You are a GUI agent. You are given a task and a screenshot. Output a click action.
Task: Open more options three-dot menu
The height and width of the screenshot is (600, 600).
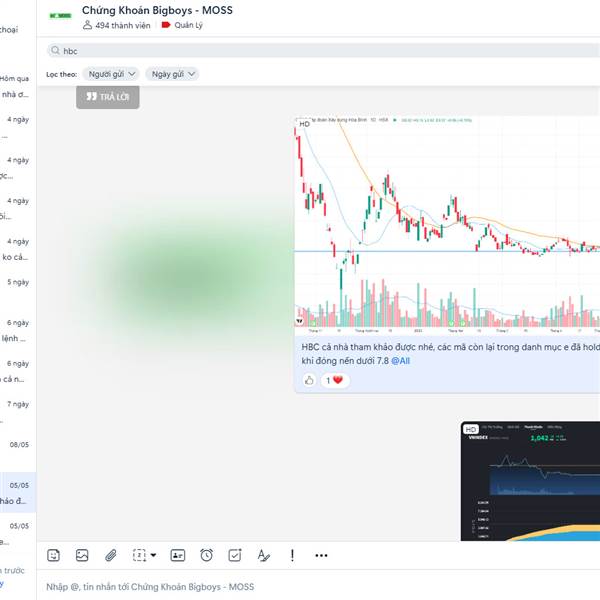[321, 555]
